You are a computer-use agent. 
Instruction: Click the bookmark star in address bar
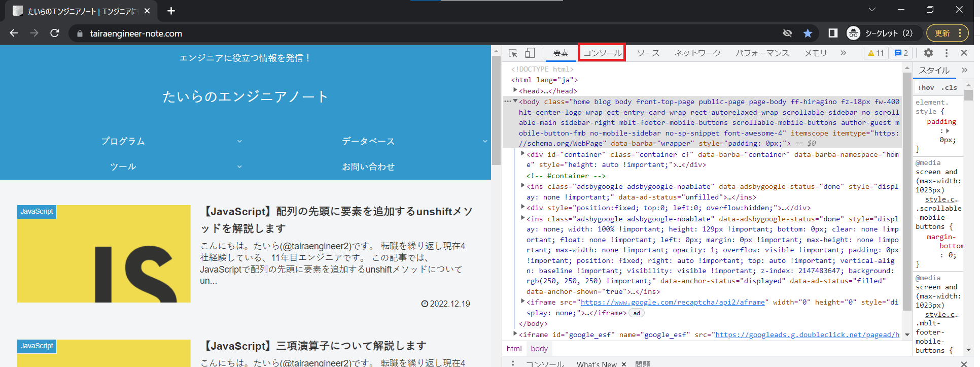808,34
